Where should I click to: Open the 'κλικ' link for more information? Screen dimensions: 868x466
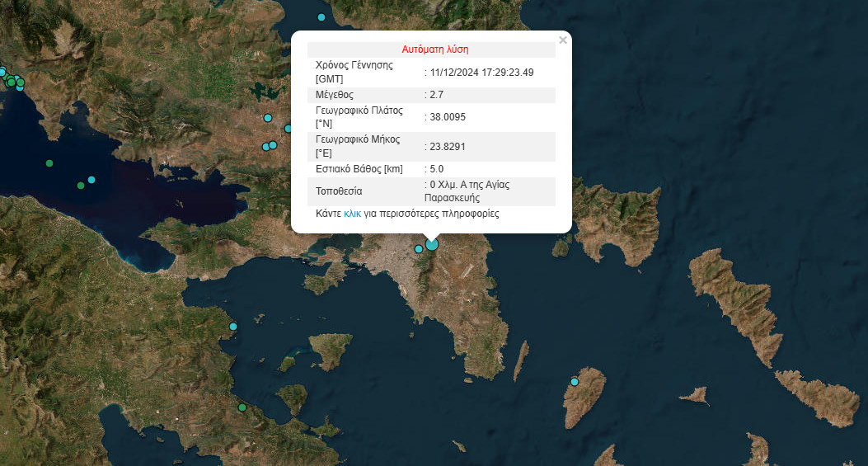pos(353,214)
